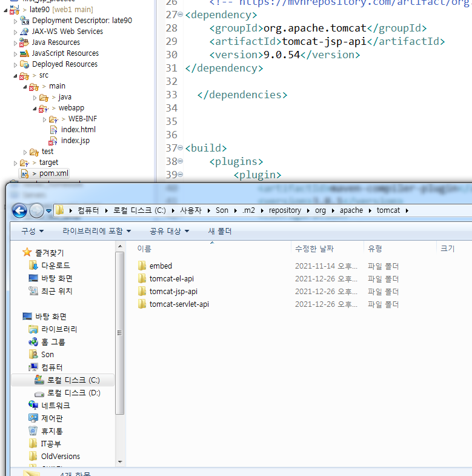This screenshot has height=476, width=472.
Task: Click the late90 project icon
Action: click(x=15, y=10)
